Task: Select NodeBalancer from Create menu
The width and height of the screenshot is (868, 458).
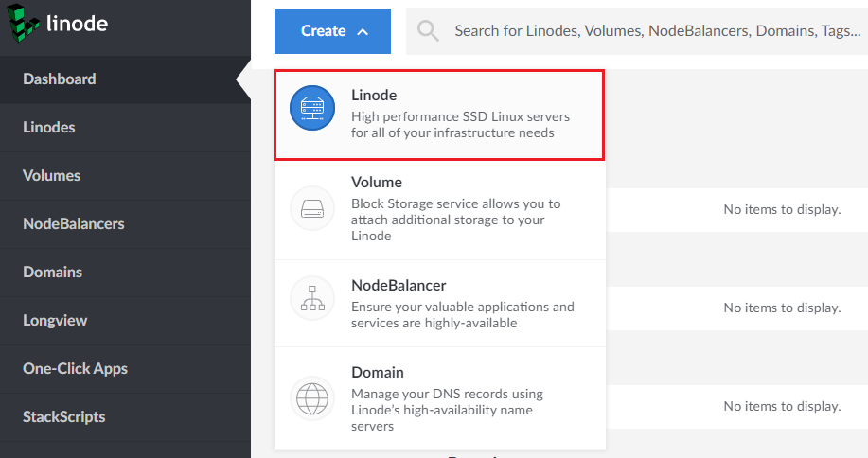Action: (439, 303)
